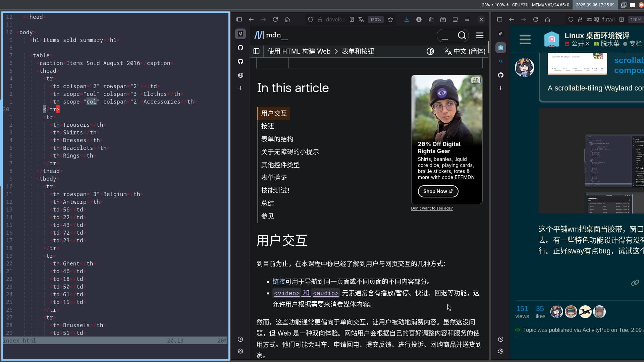Open the Firefox downloads panel
The image size is (644, 362).
click(x=407, y=19)
